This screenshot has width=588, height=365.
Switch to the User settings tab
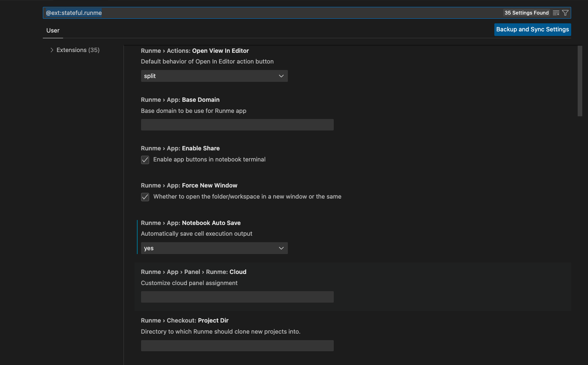click(53, 31)
